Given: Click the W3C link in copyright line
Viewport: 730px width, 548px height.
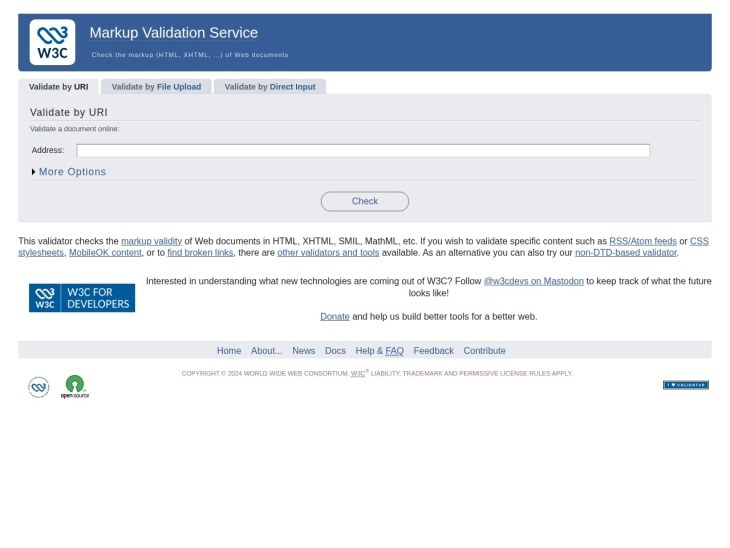Looking at the screenshot, I should (x=358, y=373).
